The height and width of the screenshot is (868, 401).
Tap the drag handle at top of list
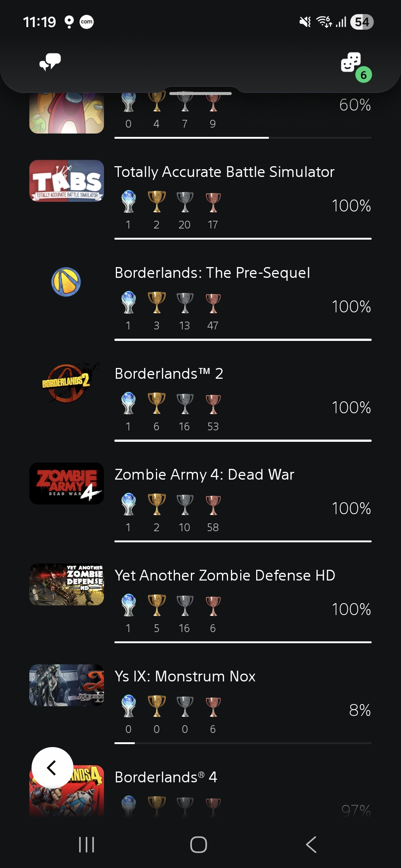click(x=200, y=93)
